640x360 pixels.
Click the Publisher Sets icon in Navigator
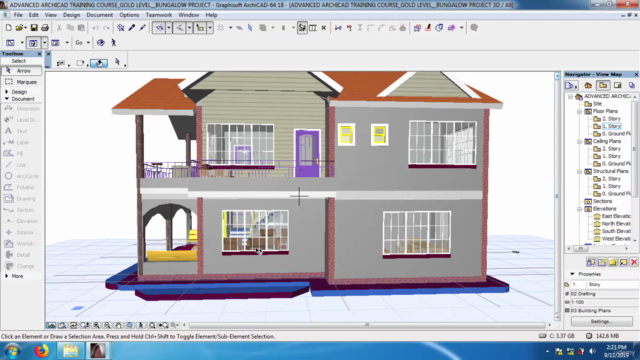pyautogui.click(x=632, y=85)
